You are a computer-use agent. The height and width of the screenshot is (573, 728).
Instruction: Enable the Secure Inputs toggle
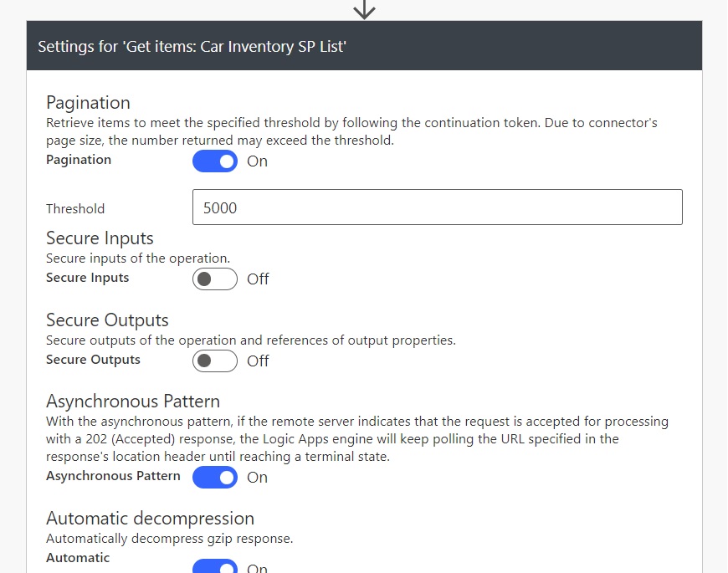tap(215, 279)
